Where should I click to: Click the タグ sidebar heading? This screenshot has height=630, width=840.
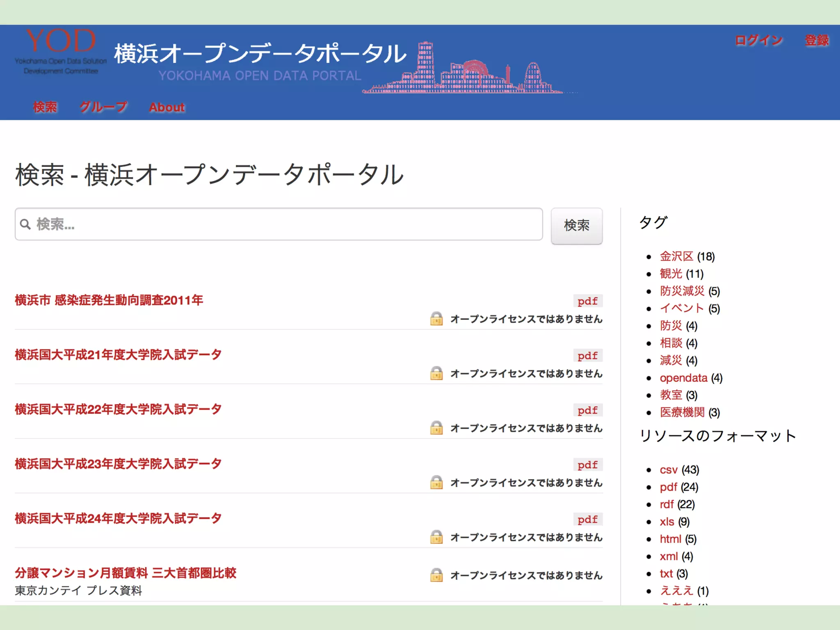coord(653,222)
